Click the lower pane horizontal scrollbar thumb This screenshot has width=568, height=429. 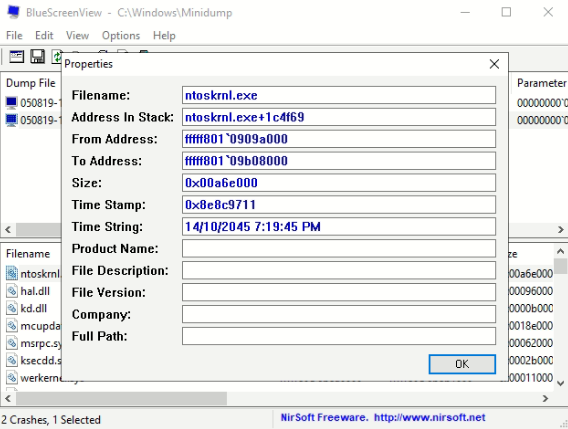pos(121,398)
